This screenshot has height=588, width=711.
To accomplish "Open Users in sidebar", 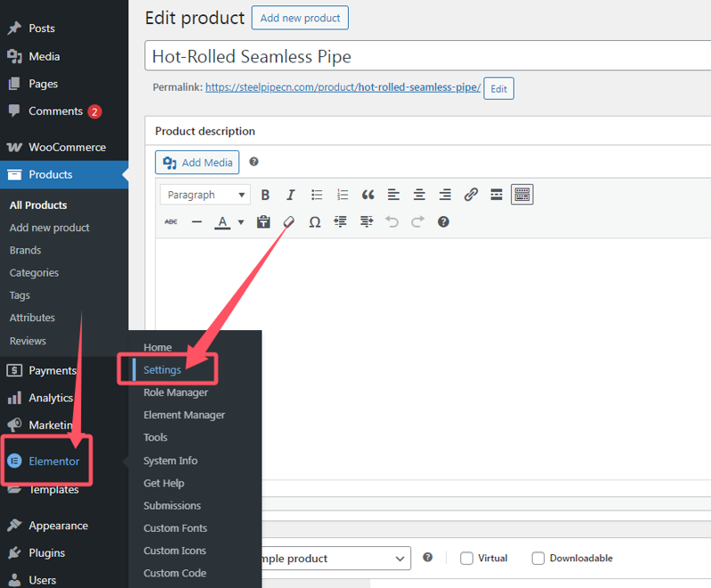I will tap(42, 580).
